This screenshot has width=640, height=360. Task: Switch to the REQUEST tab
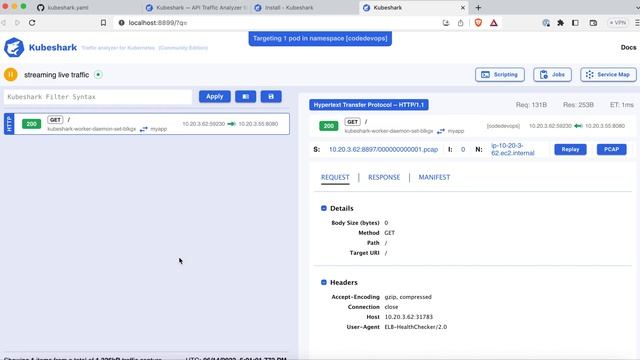[x=335, y=177]
